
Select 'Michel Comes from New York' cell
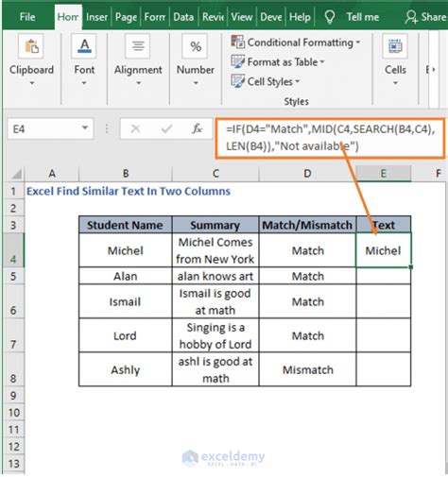[x=215, y=250]
